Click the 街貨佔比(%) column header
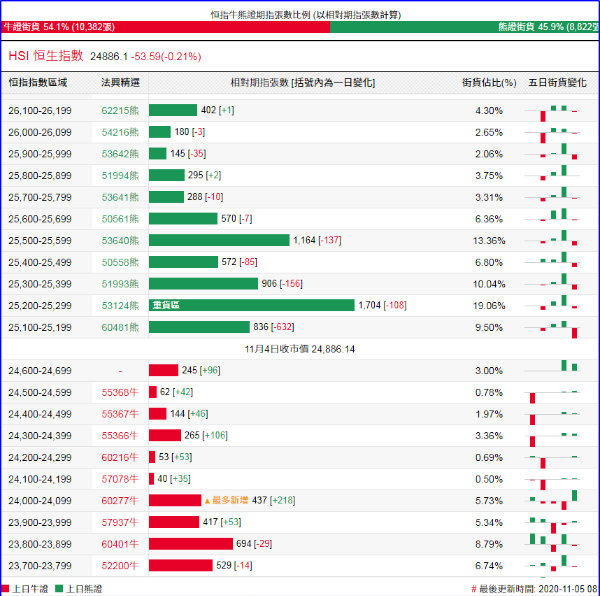This screenshot has width=600, height=596. tap(489, 83)
